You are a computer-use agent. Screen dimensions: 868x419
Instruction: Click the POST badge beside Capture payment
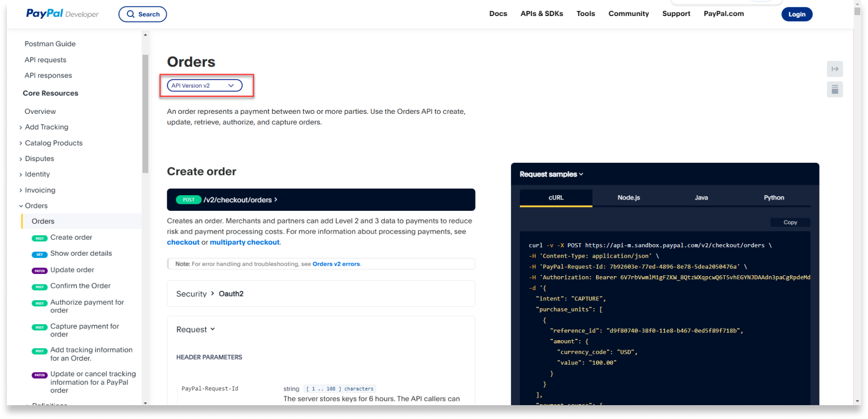[39, 327]
